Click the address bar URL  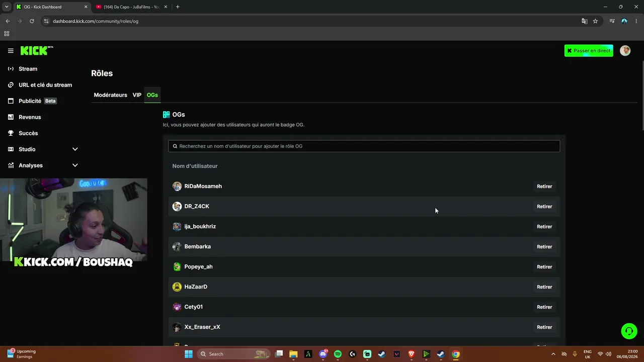(x=96, y=21)
